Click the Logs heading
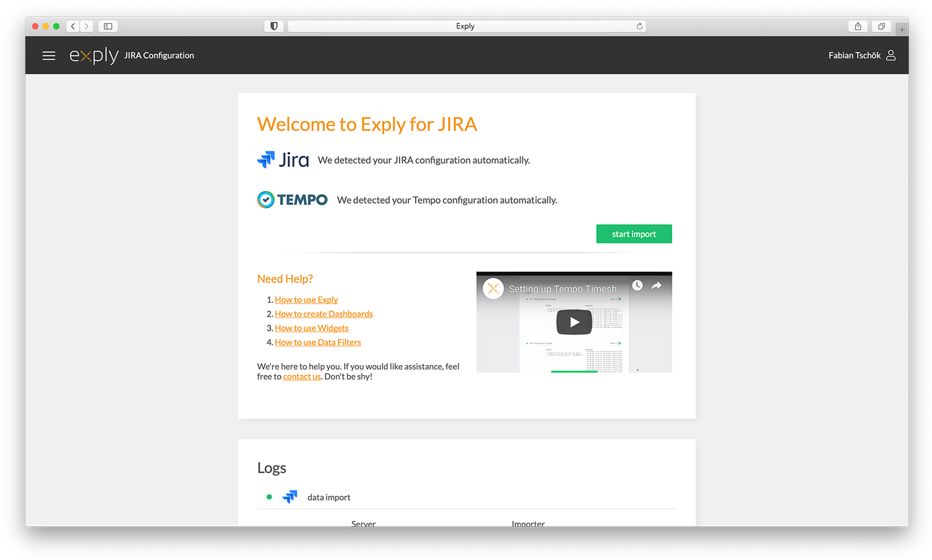The height and width of the screenshot is (560, 932). point(272,468)
